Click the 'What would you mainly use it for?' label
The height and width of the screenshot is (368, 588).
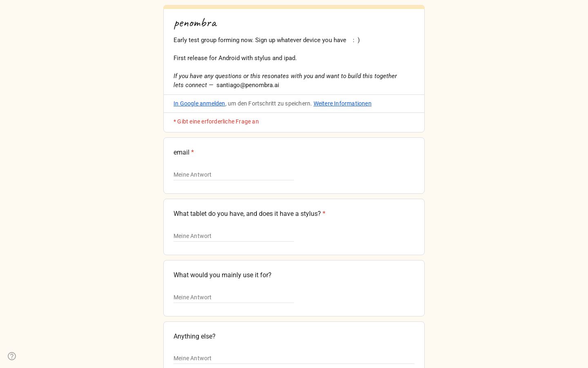coord(223,275)
